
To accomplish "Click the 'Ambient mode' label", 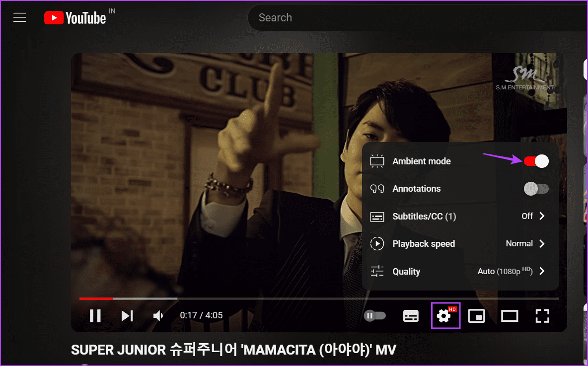I will pyautogui.click(x=422, y=161).
